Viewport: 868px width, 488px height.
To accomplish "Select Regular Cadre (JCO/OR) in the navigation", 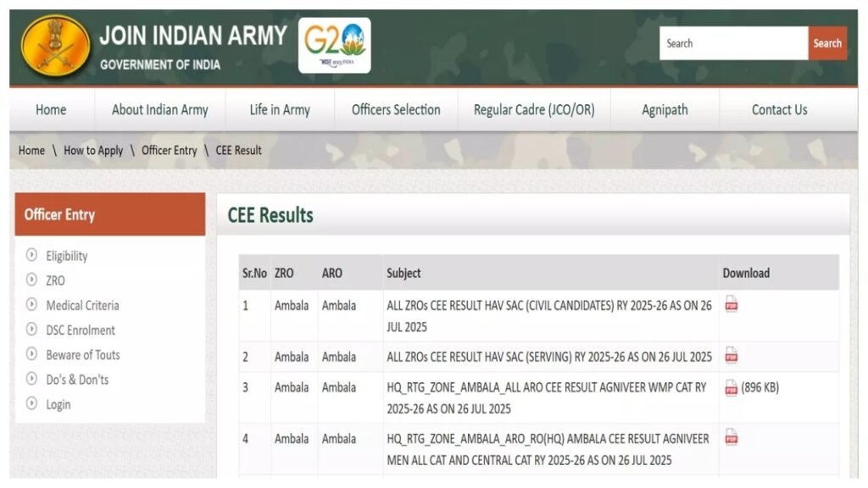I will coord(534,109).
